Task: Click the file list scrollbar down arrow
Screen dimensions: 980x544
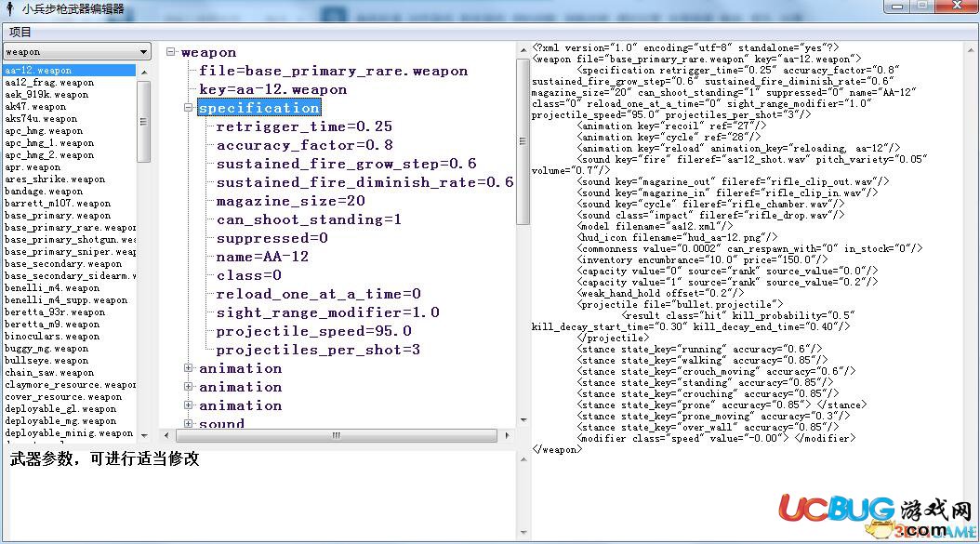Action: point(144,435)
